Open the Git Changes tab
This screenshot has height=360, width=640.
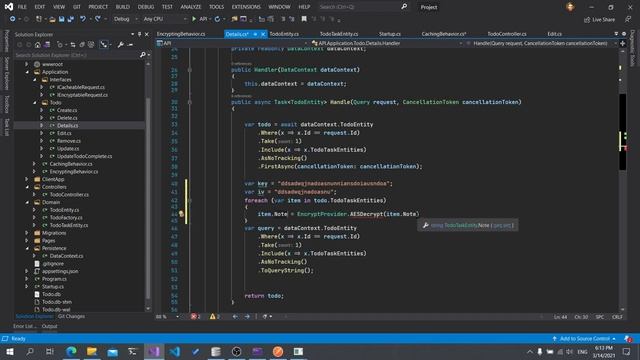tap(71, 316)
